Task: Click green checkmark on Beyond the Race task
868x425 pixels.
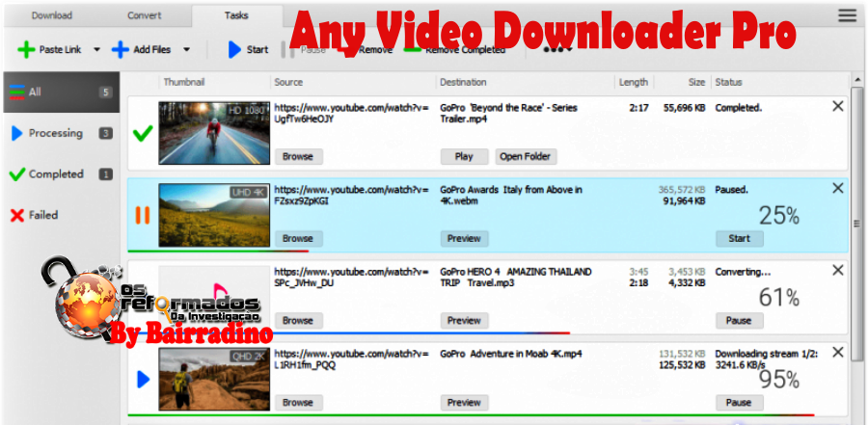Action: (x=143, y=133)
